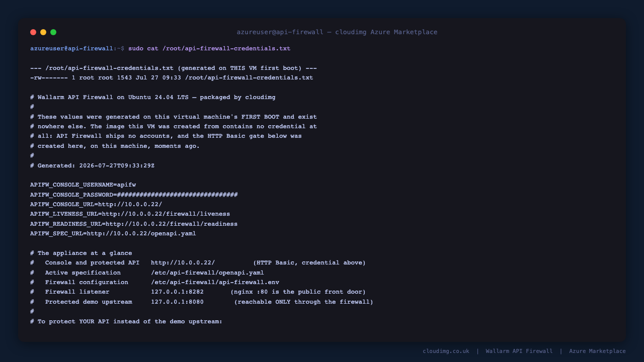The image size is (644, 362).
Task: Click the yellow minimize window dot
Action: [x=43, y=32]
